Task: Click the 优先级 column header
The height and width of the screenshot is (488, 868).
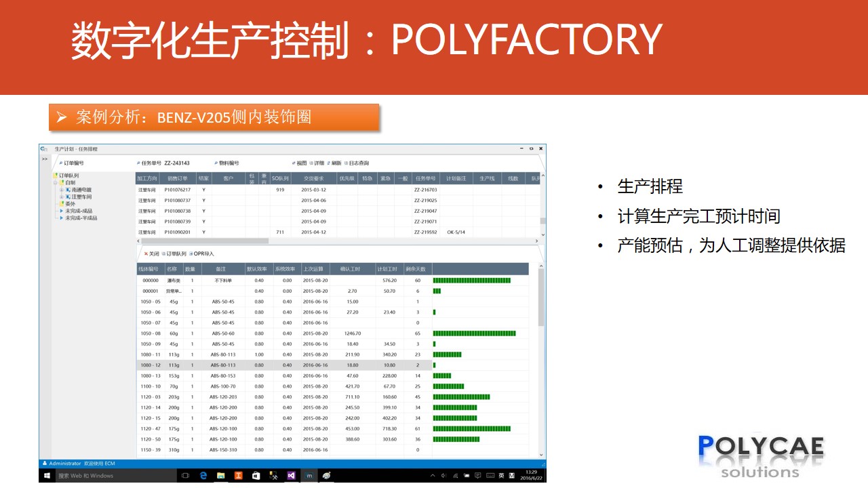Action: 347,178
